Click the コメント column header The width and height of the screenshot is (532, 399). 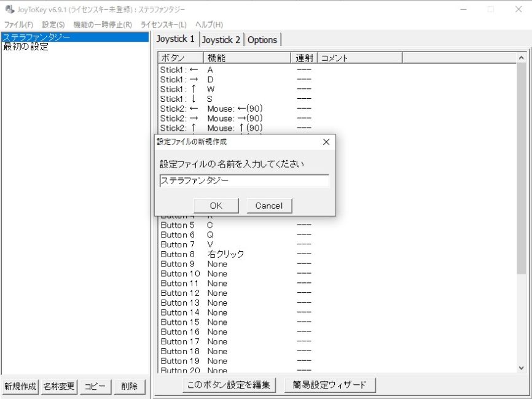[x=360, y=58]
